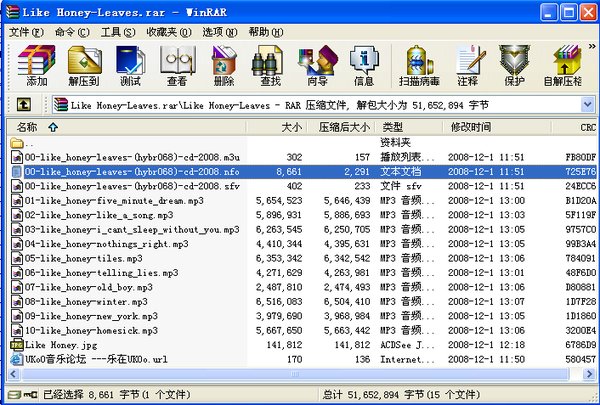600x405 pixels.
Task: Click the 保护 (Protect) shield icon
Action: 514,65
